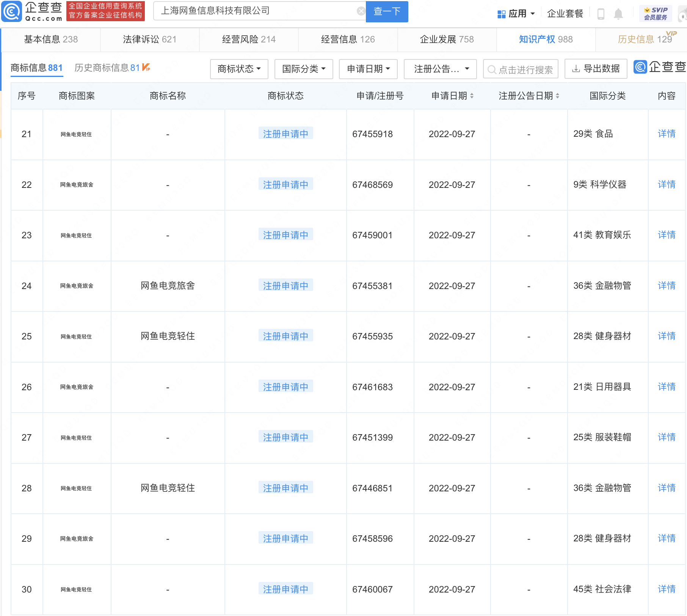Click registration number 67468569
The image size is (687, 616).
[372, 185]
